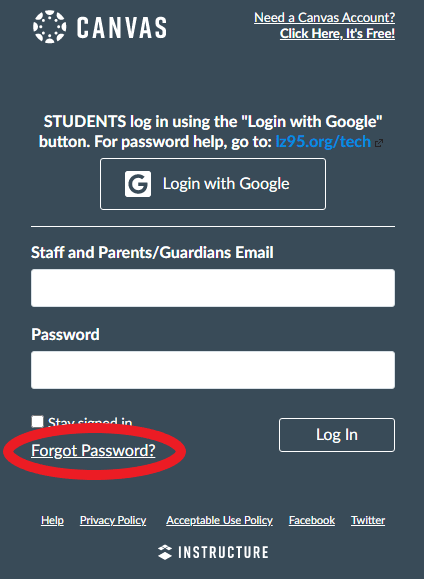
Task: Open the Forgot Password? link
Action: pyautogui.click(x=93, y=450)
